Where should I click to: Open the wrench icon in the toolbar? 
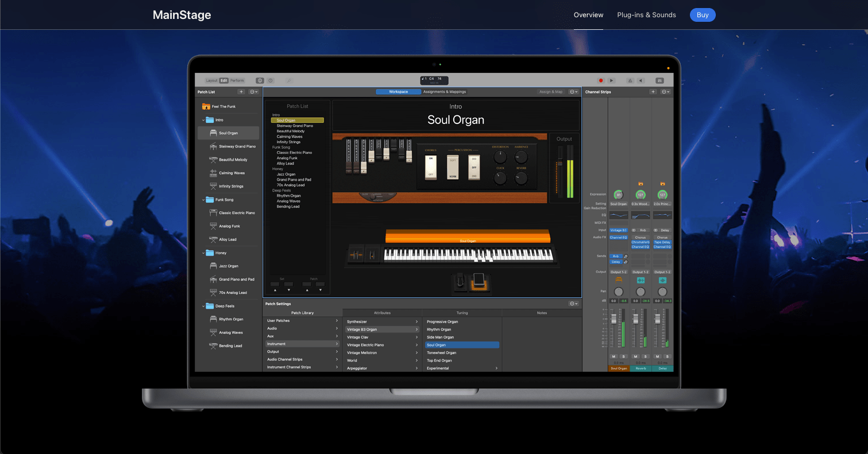click(x=290, y=80)
